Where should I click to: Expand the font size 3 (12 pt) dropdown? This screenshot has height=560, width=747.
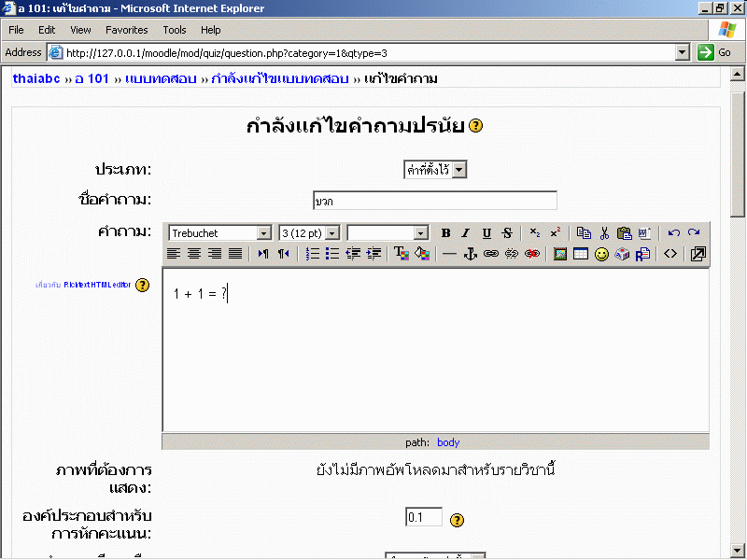pyautogui.click(x=331, y=233)
